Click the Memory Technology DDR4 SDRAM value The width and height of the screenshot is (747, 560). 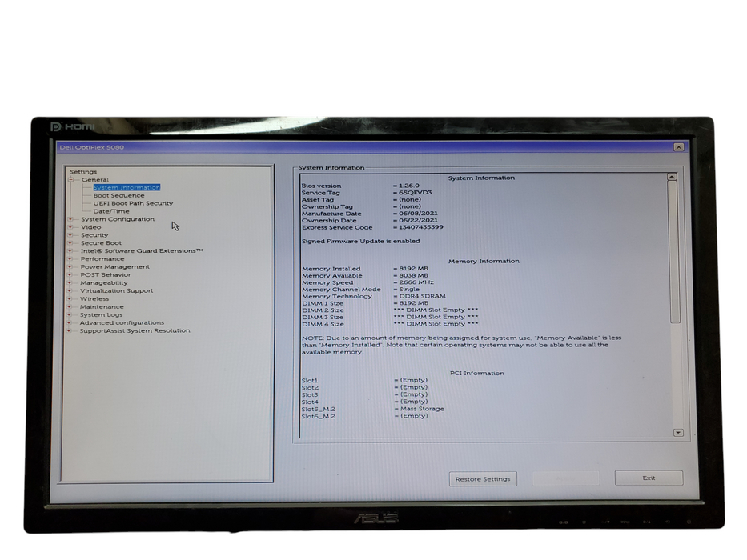pyautogui.click(x=423, y=296)
